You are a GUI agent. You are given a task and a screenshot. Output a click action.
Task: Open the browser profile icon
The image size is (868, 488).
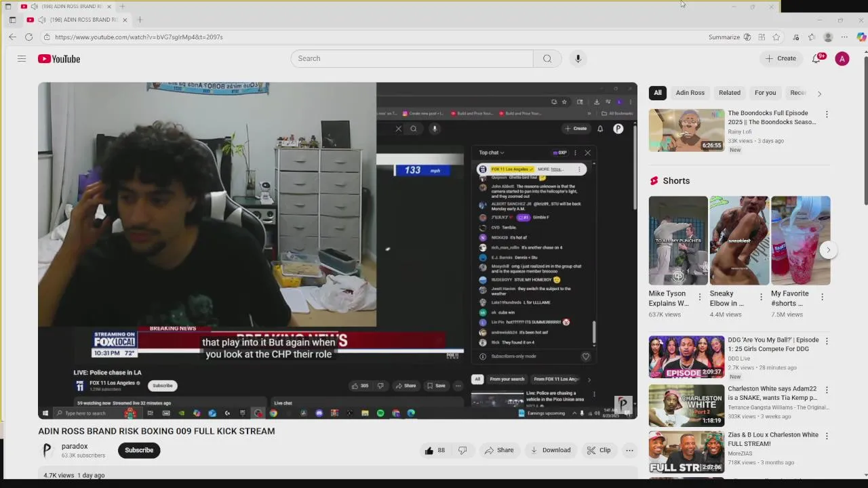tap(828, 37)
